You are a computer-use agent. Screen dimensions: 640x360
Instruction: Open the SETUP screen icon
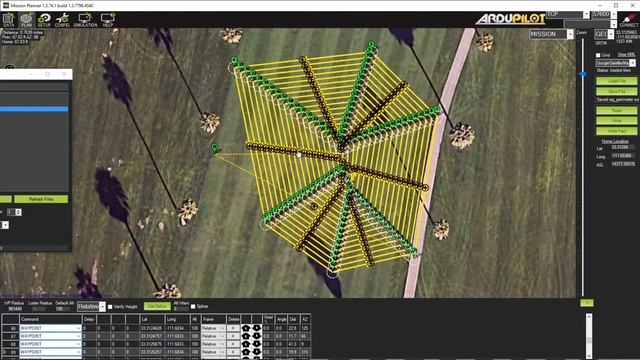coord(44,20)
